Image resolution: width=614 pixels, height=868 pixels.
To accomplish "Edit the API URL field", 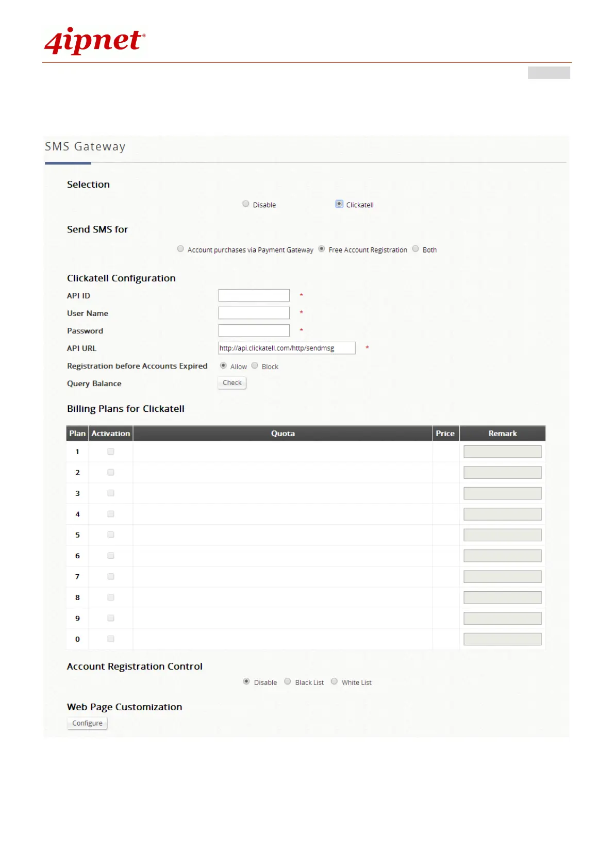I will click(x=287, y=348).
